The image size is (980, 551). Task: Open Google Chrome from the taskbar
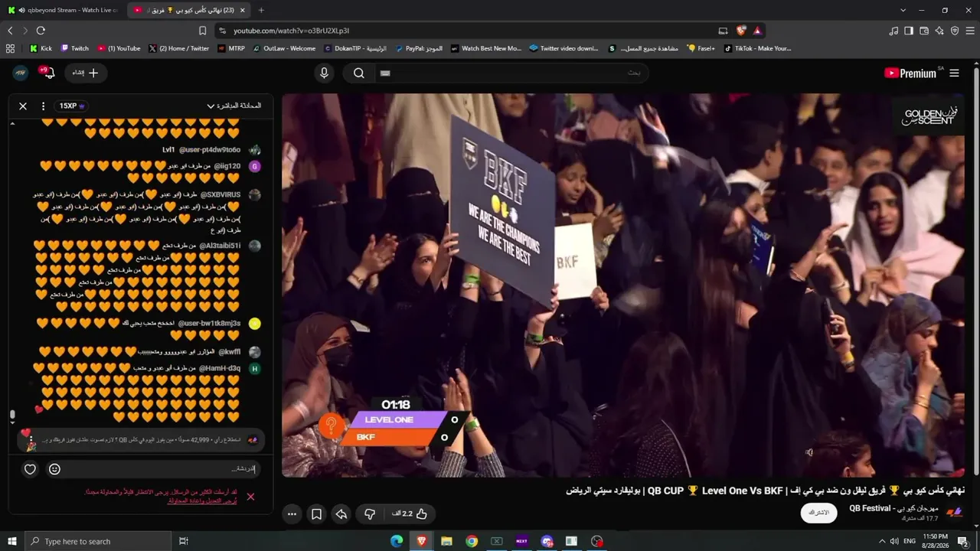(x=472, y=541)
